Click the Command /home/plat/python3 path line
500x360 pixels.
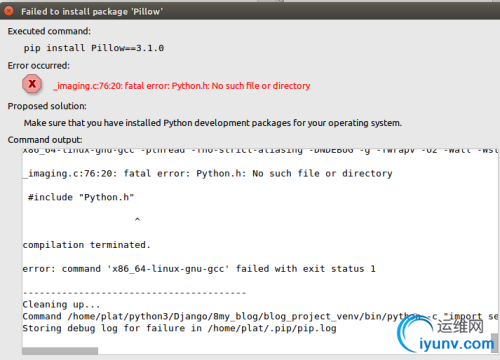(260, 316)
